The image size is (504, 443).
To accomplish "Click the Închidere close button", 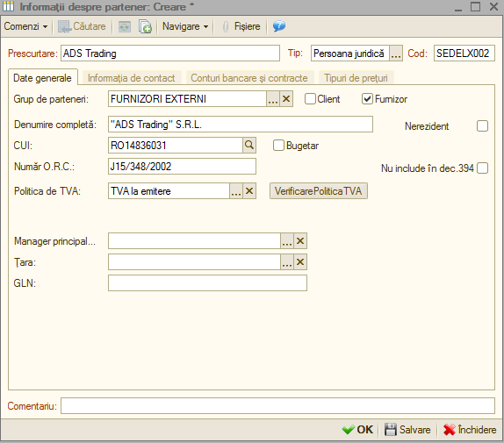I will [x=470, y=430].
